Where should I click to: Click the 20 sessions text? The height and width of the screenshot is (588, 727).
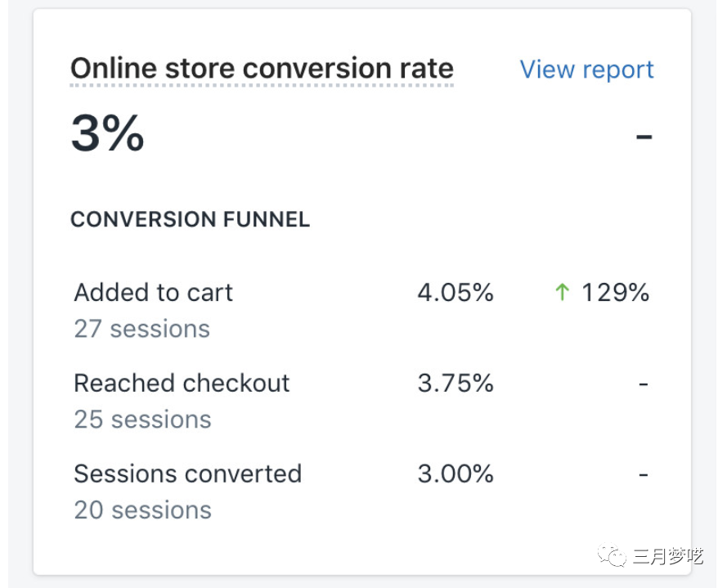142,510
